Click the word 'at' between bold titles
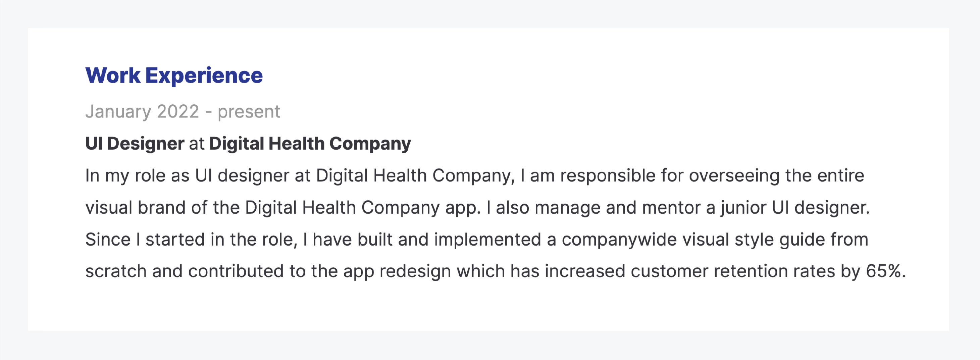The width and height of the screenshot is (980, 360). click(x=196, y=144)
